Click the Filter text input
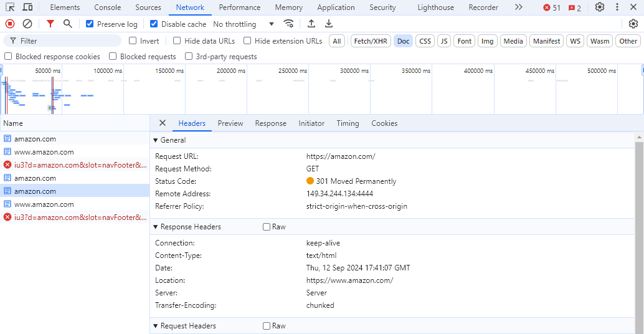This screenshot has width=644, height=334. coord(62,41)
